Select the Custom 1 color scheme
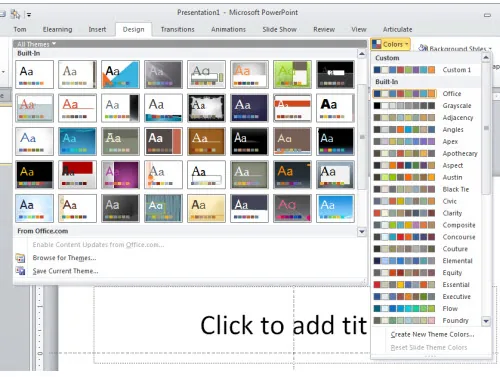 point(427,70)
